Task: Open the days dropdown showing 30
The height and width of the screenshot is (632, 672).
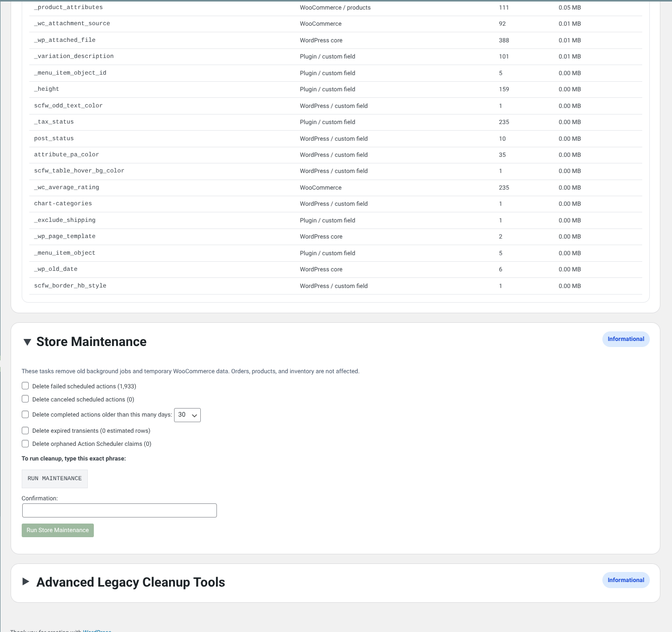Action: tap(187, 415)
